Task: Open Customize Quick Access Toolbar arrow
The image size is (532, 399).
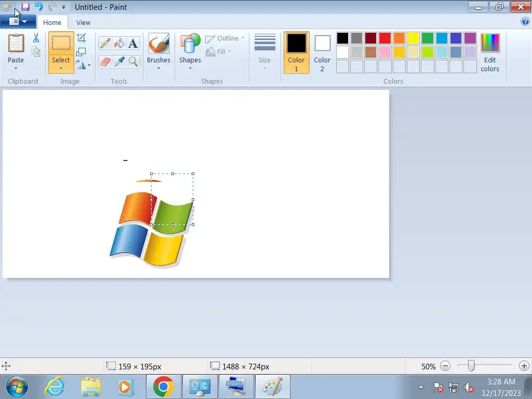Action: [63, 7]
